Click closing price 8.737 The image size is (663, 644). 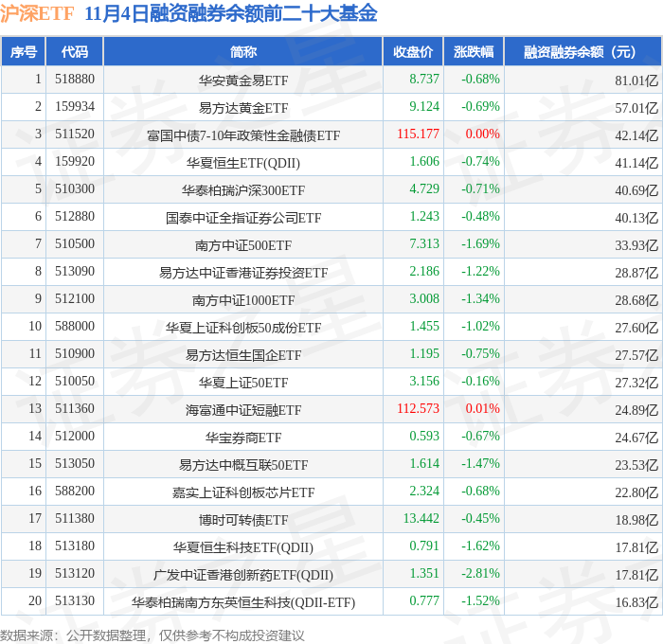[x=424, y=79]
